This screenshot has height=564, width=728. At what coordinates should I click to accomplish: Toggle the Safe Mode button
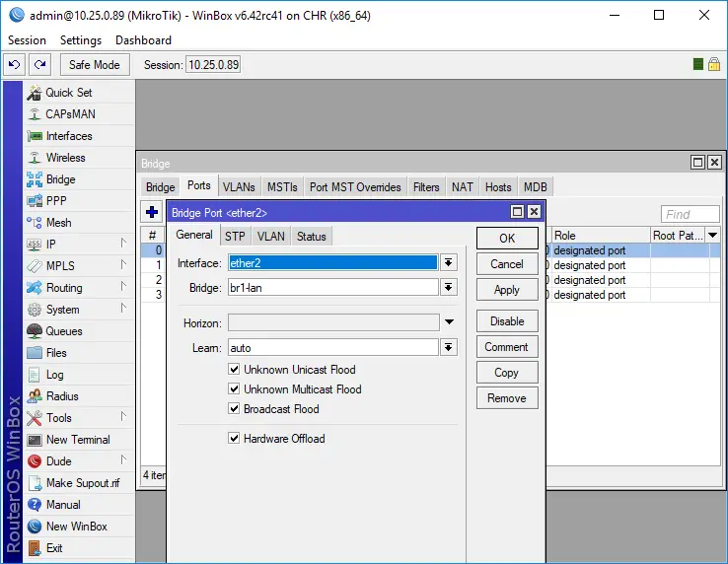(95, 64)
